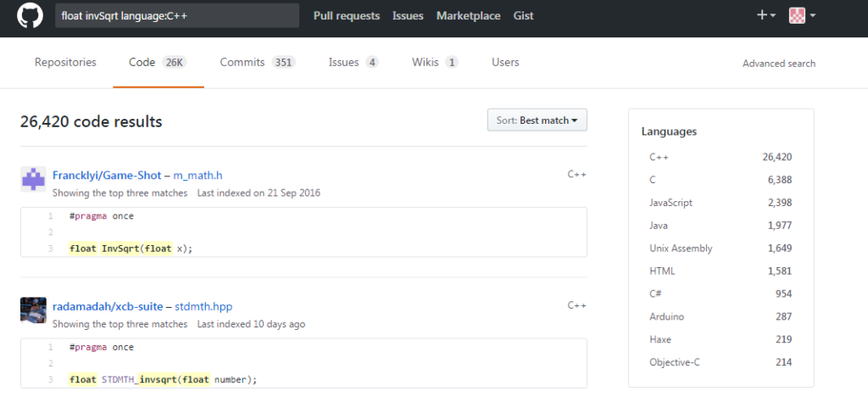
Task: Click the GitHub Octocat logo
Action: pyautogui.click(x=30, y=16)
